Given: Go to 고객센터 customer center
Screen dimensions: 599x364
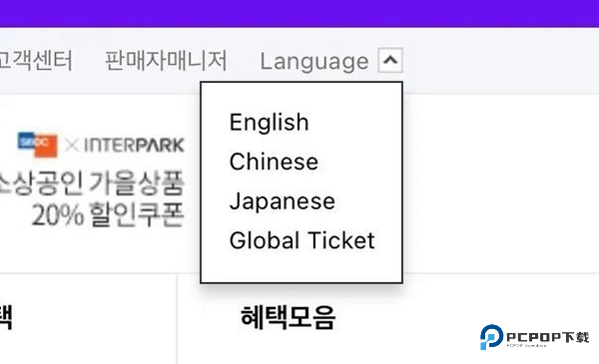Looking at the screenshot, I should point(36,61).
